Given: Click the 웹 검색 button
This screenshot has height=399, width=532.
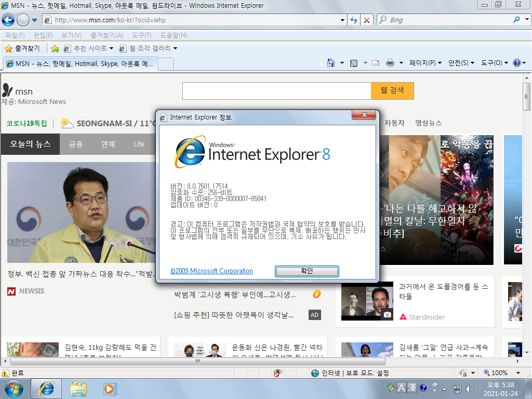Looking at the screenshot, I should [x=392, y=90].
